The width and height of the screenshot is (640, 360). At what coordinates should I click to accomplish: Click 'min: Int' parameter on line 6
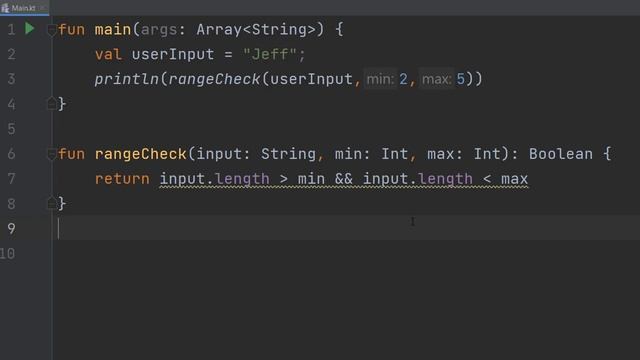coord(371,154)
